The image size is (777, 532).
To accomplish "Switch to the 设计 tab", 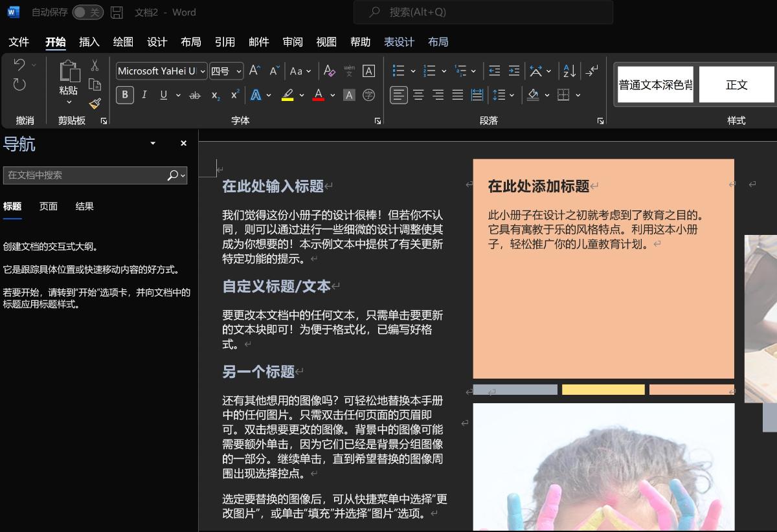I will click(157, 42).
